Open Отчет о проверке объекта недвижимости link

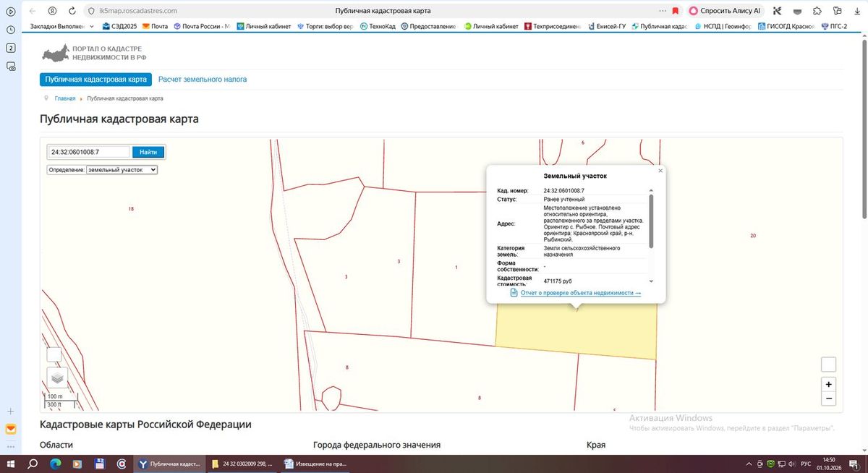click(x=581, y=293)
